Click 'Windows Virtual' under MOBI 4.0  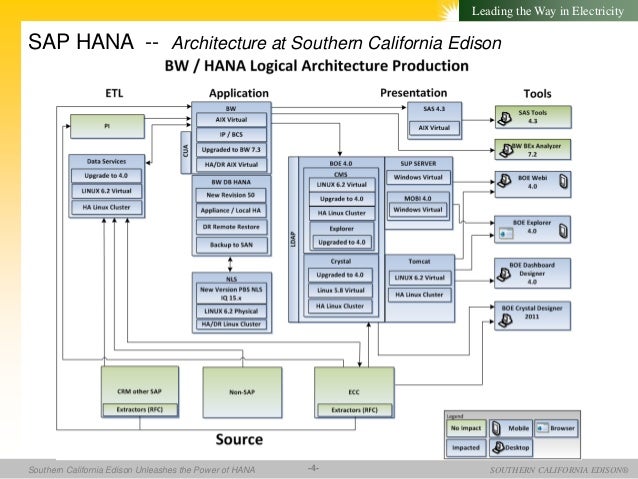pos(417,210)
